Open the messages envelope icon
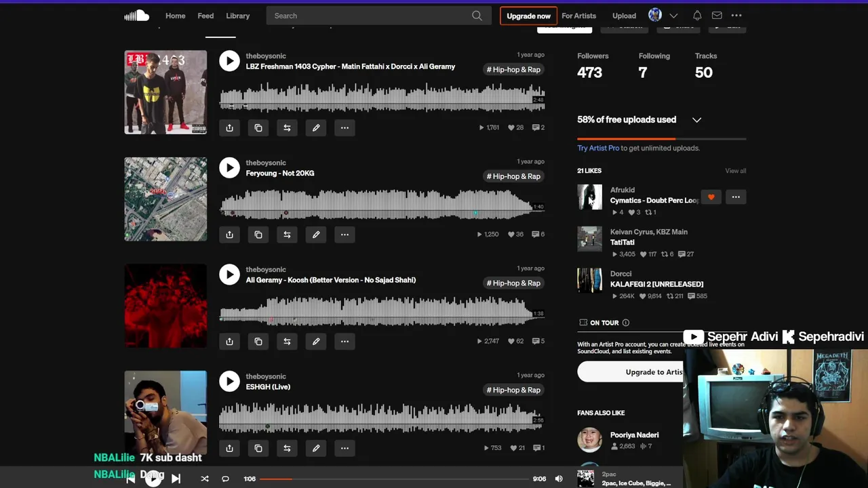868x488 pixels. click(717, 16)
